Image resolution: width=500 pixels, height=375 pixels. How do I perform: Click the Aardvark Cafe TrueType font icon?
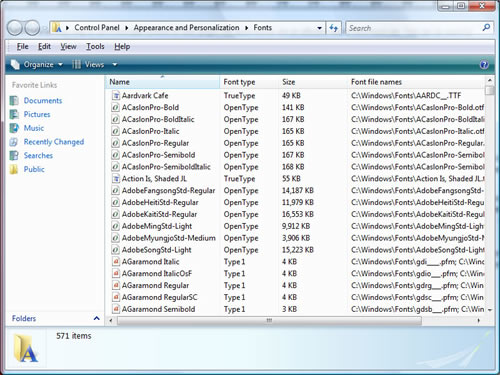coord(115,96)
